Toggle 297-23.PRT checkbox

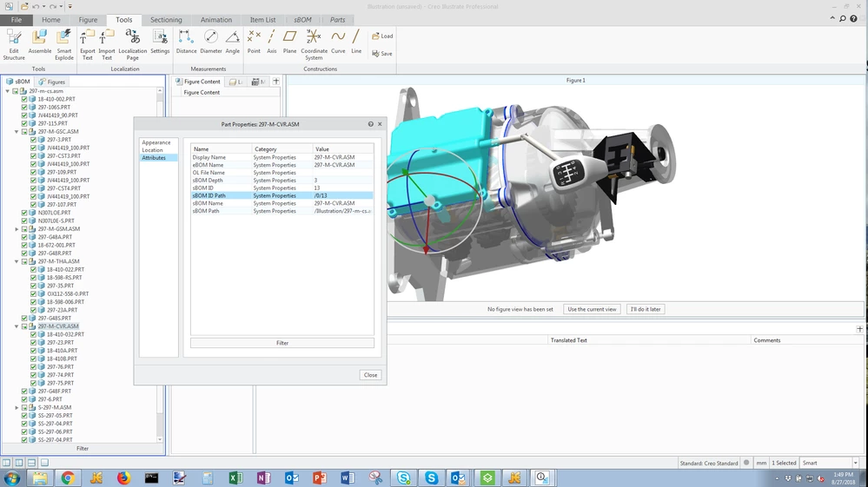click(33, 342)
